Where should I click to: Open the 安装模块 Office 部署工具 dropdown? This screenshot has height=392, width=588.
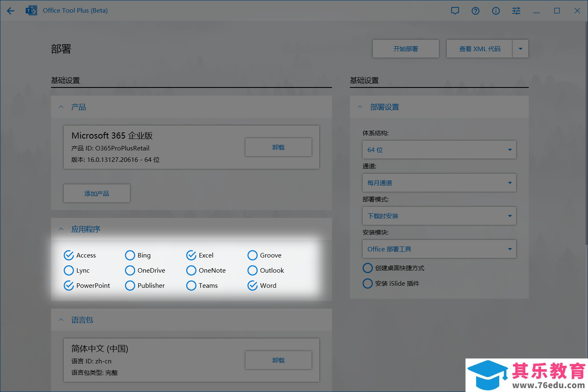tap(439, 249)
